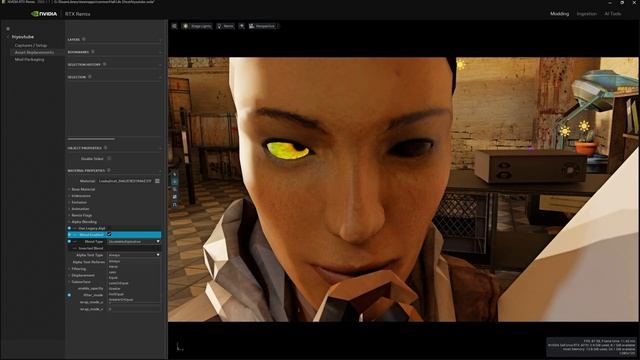Click the LAYERS info icon

(84, 39)
